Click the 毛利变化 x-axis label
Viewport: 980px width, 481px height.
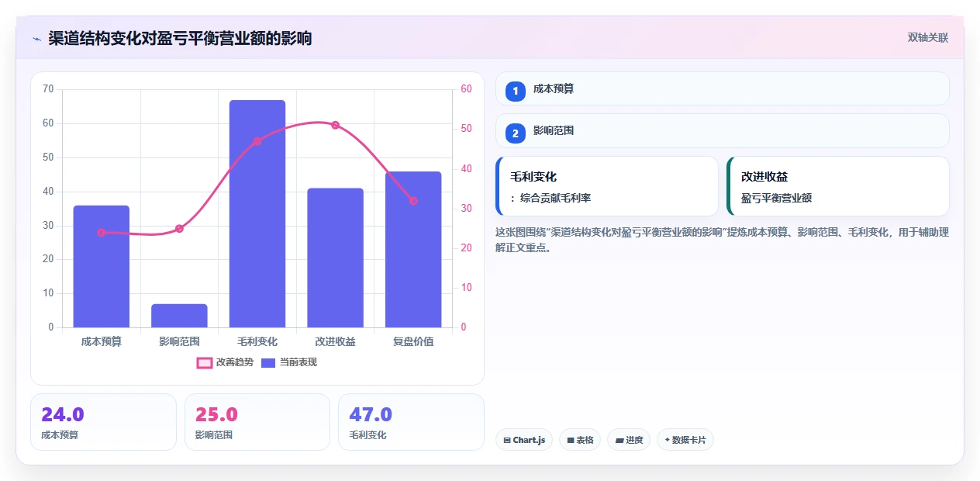(257, 341)
